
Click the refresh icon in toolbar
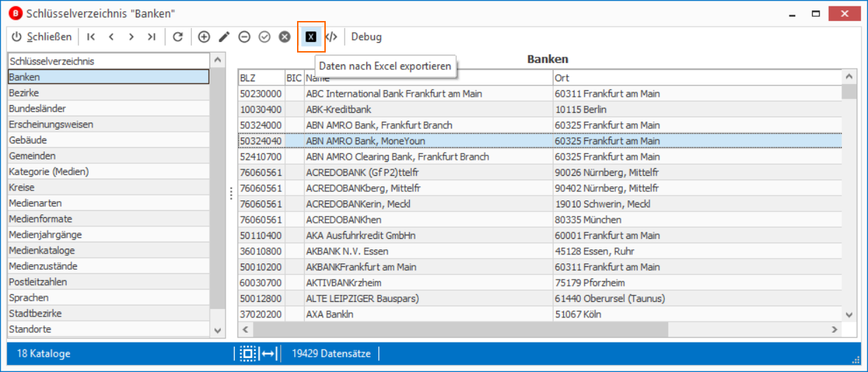178,36
